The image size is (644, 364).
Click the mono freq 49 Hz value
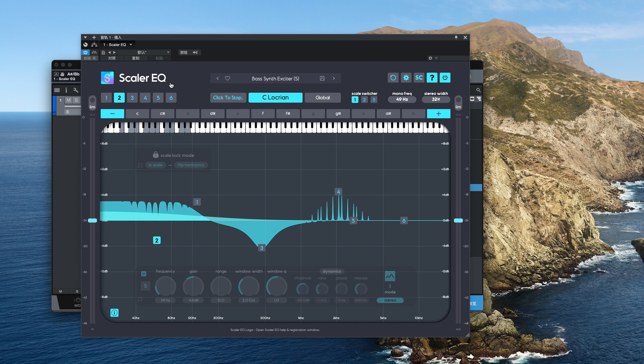(402, 99)
